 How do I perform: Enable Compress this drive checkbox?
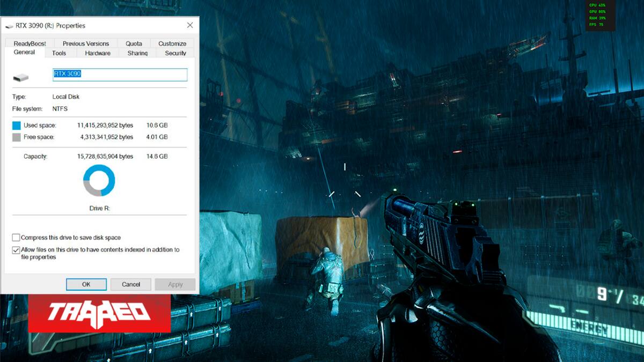click(x=16, y=238)
